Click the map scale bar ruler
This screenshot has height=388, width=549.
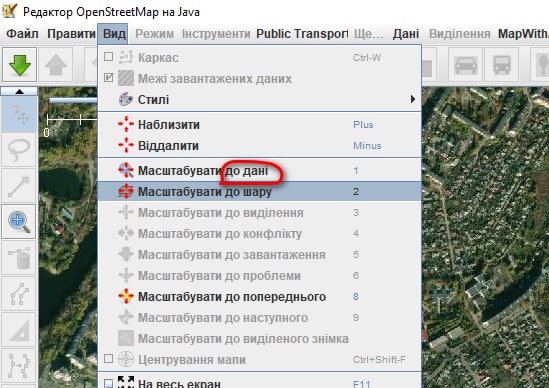72,119
